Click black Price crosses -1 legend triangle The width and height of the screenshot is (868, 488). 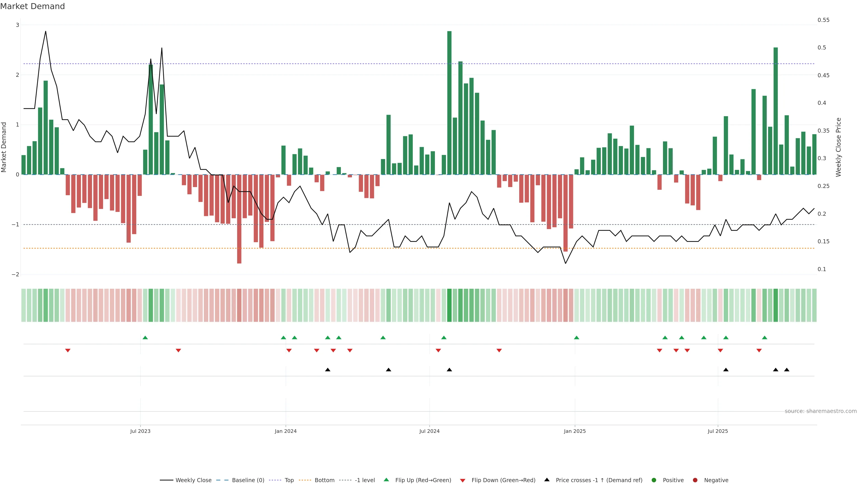tap(547, 480)
